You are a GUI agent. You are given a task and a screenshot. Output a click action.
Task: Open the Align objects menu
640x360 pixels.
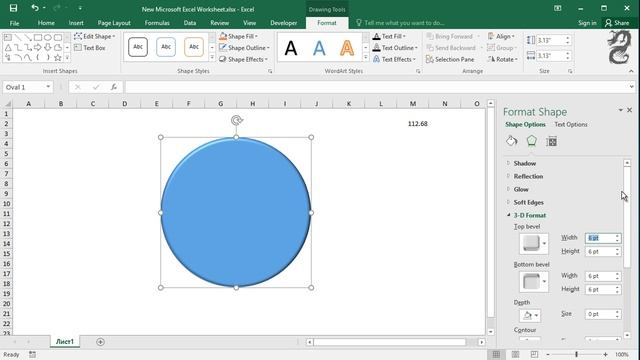click(501, 36)
